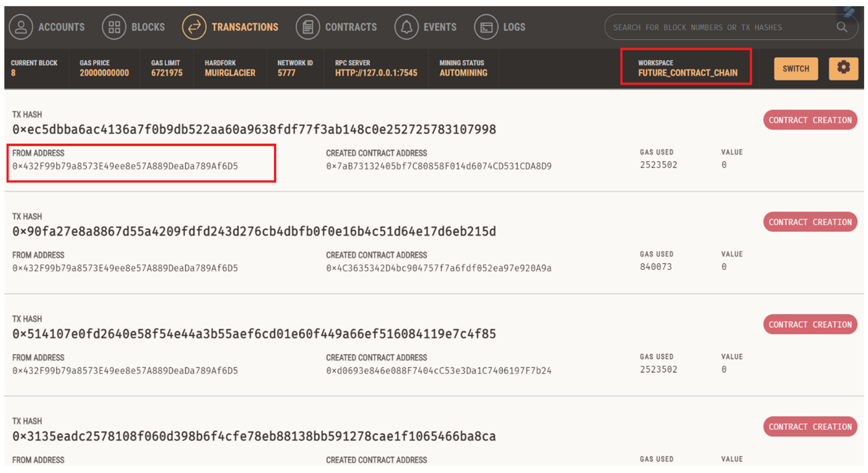Click created contract address 0x7aB73132...

pos(438,166)
